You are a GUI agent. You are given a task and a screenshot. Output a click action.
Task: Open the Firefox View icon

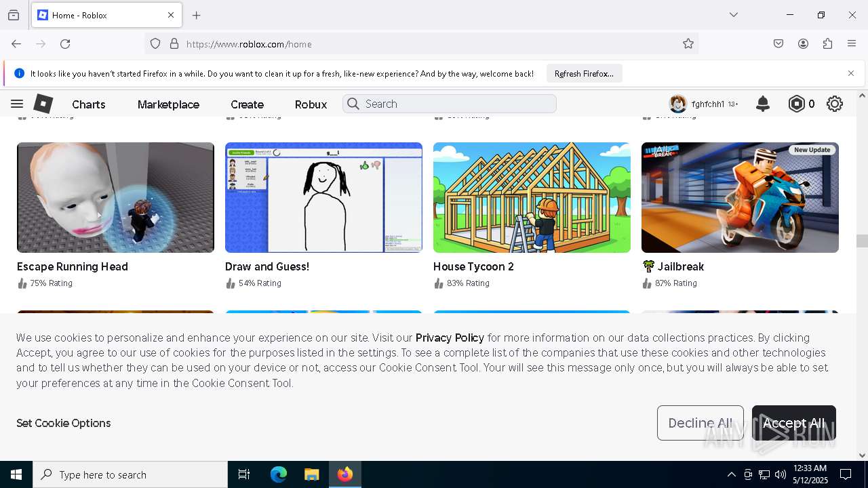(14, 15)
